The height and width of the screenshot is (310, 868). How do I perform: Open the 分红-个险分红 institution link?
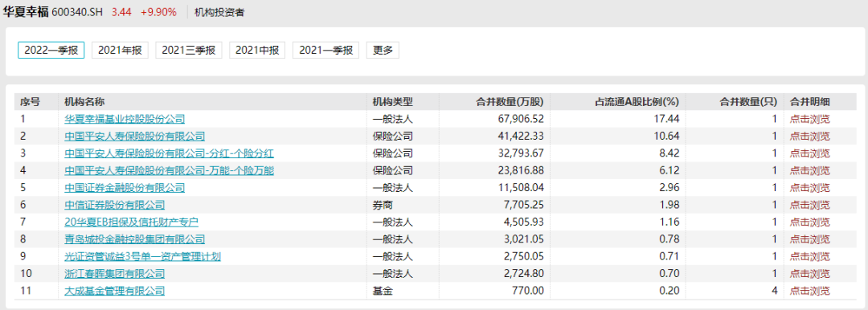(x=170, y=153)
